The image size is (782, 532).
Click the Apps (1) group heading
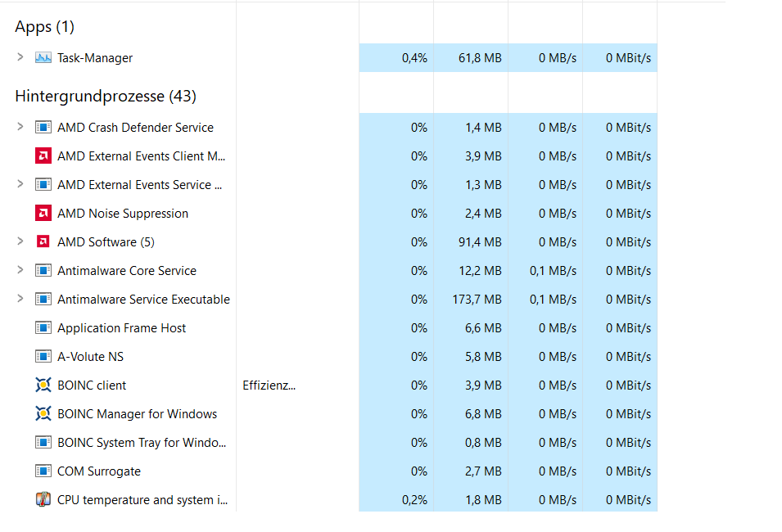tap(44, 27)
